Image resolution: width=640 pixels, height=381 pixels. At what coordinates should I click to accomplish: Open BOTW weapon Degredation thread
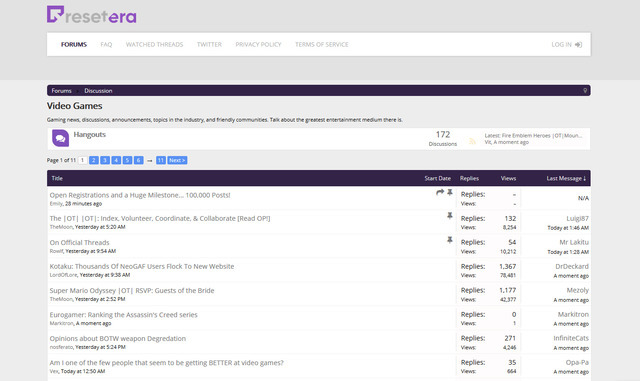pos(118,339)
